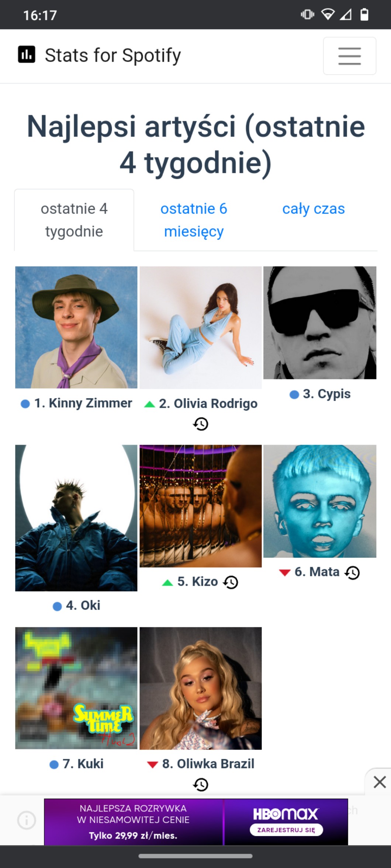This screenshot has height=868, width=391.
Task: Tap history icon next to Kizo
Action: (231, 582)
